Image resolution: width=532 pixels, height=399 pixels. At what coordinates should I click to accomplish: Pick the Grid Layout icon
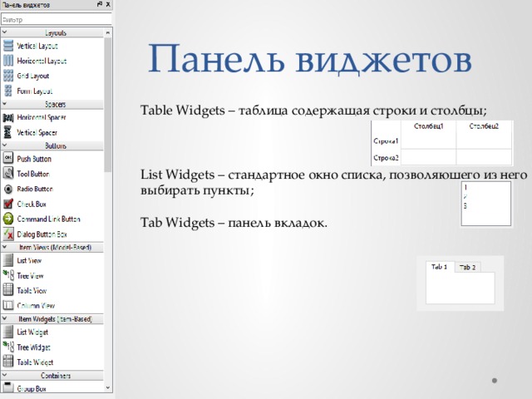click(x=8, y=76)
